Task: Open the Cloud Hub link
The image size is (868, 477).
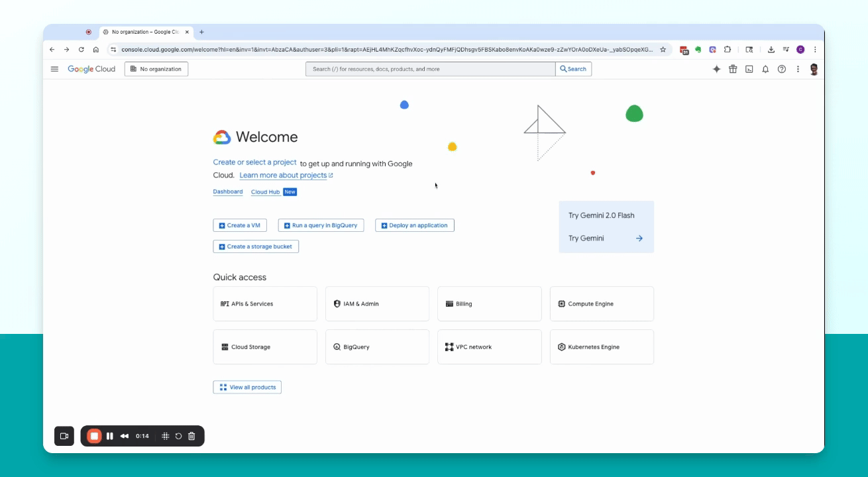Action: click(x=265, y=192)
